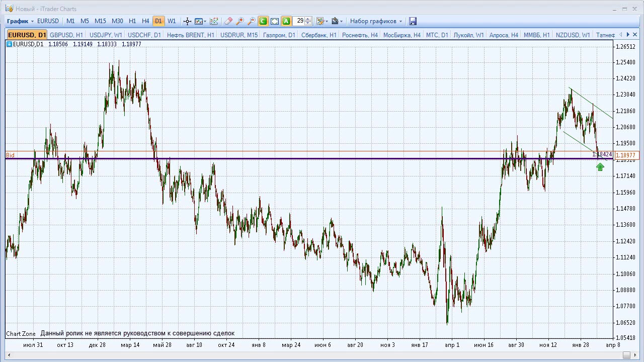Open the График dropdown menu
644x362 pixels.
click(x=20, y=21)
